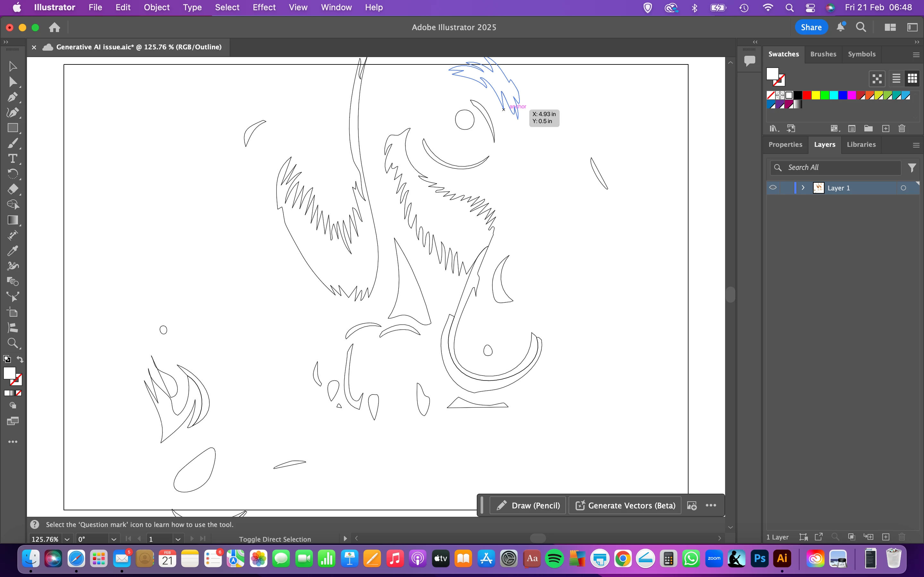Select the Gradient tool
The height and width of the screenshot is (577, 924).
12,220
